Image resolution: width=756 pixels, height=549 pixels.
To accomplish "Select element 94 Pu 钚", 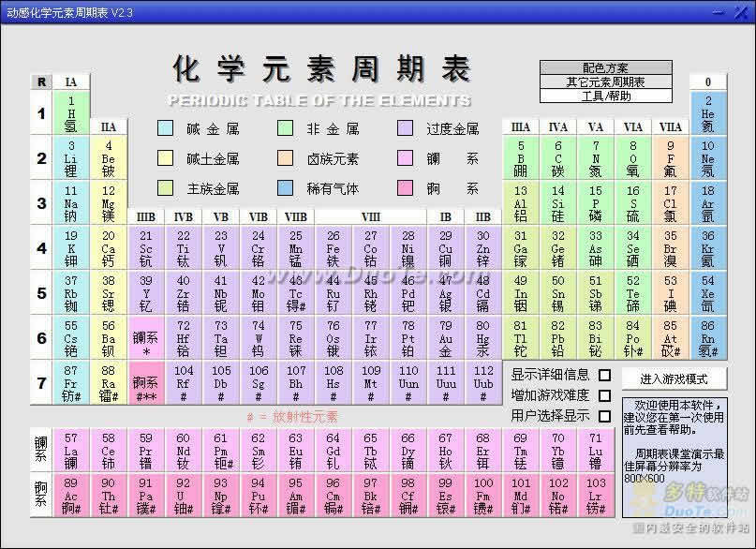I will point(258,495).
